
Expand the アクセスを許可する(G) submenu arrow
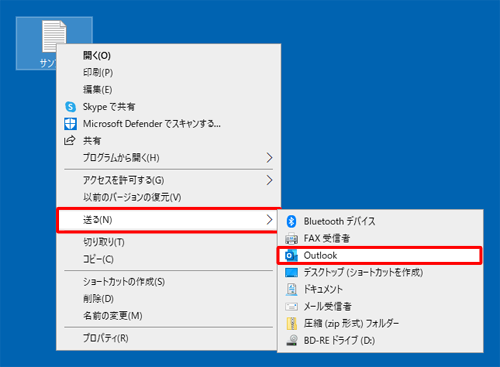coord(269,180)
